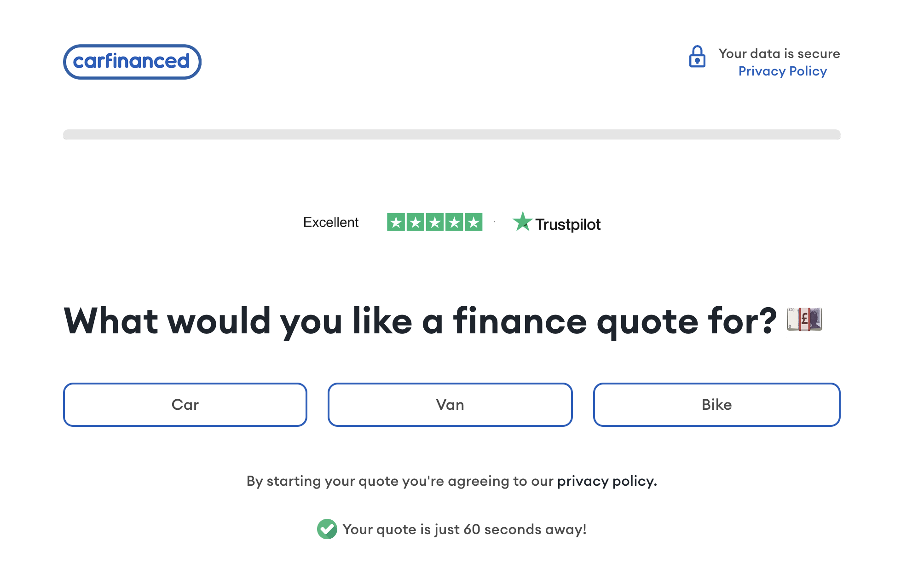Click the blue padlock security icon
This screenshot has width=924, height=582.
point(697,57)
